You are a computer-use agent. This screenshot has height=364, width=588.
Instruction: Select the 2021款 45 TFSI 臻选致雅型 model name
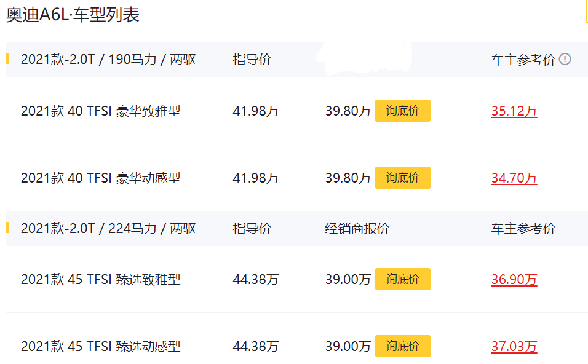100,279
